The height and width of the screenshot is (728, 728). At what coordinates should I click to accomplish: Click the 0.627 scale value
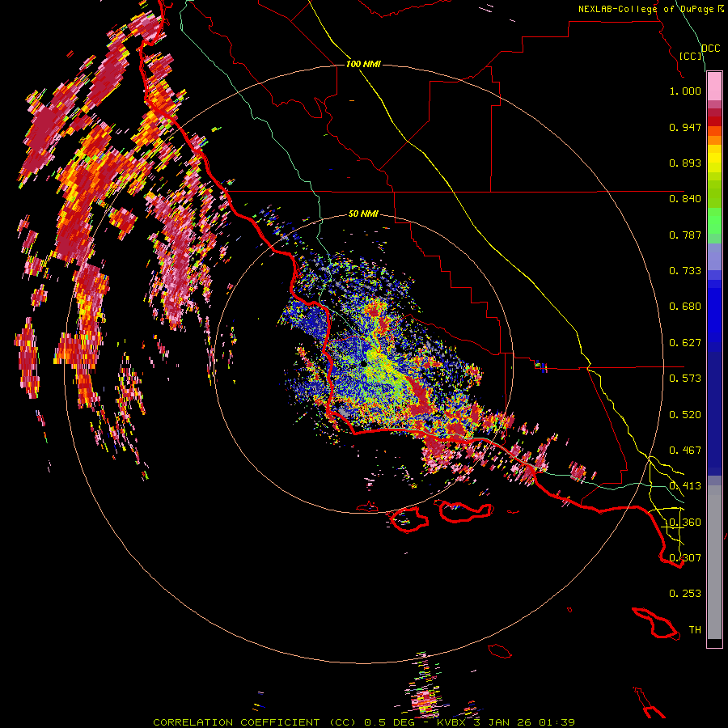[x=685, y=343]
